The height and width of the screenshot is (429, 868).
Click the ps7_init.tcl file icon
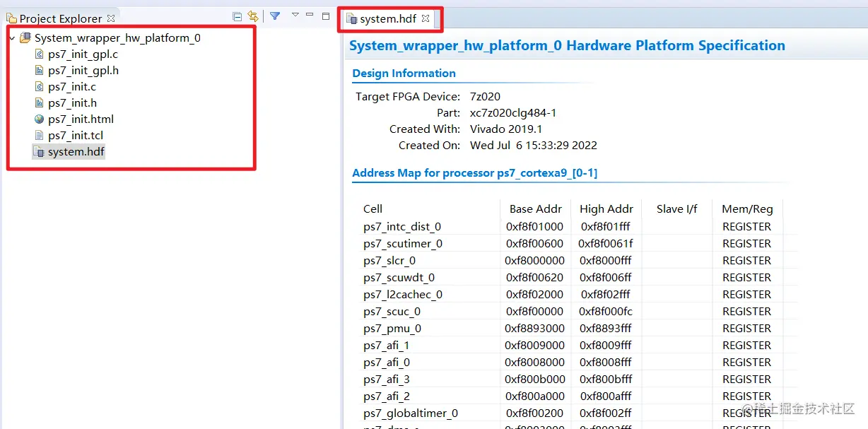tap(40, 136)
